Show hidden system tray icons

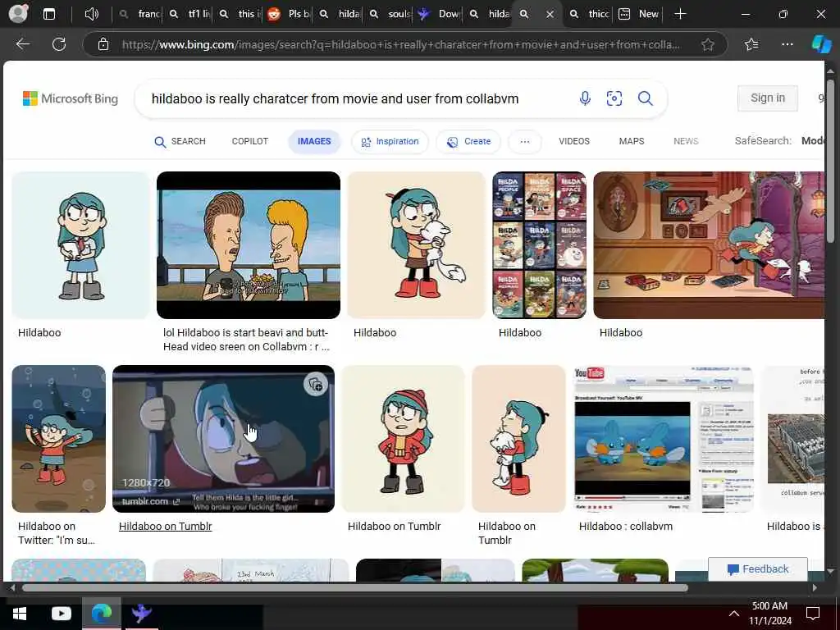pos(734,614)
